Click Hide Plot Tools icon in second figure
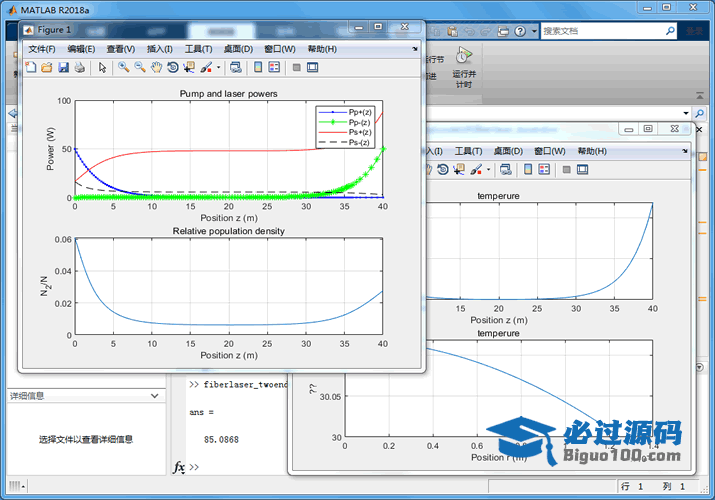 [566, 170]
